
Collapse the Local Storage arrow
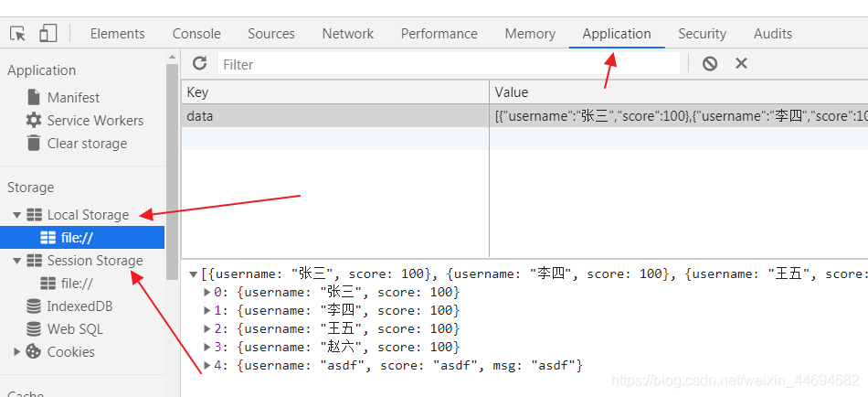(16, 215)
